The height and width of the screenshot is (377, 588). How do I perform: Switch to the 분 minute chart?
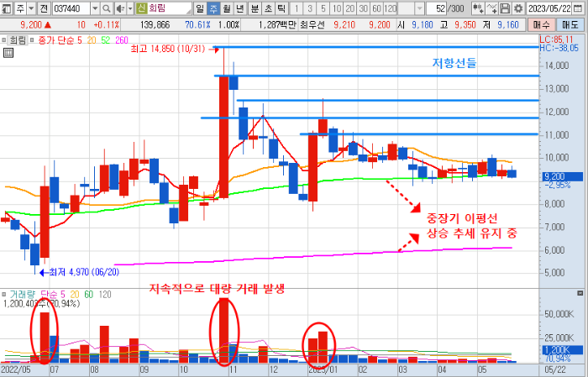pos(255,8)
